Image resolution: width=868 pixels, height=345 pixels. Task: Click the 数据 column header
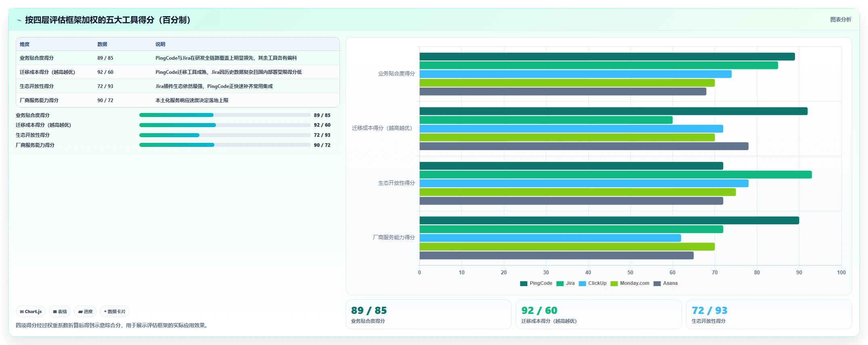pos(102,44)
